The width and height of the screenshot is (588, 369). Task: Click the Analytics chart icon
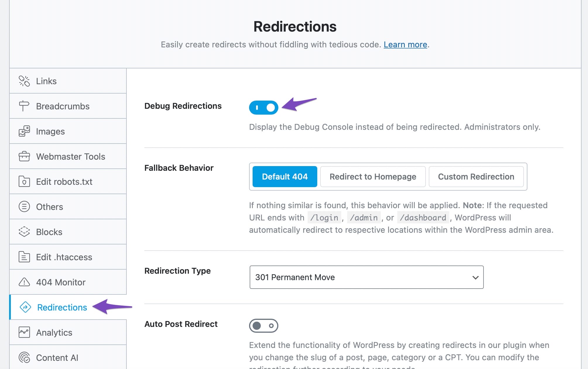(24, 332)
